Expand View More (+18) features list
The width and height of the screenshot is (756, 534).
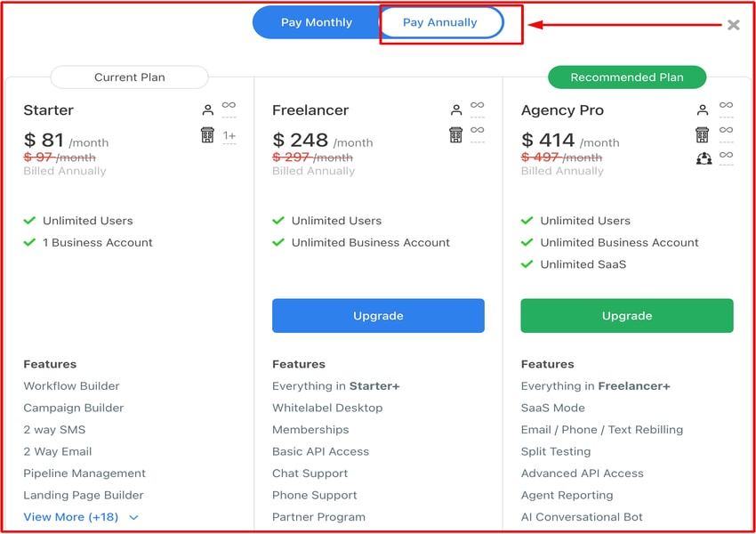click(71, 517)
